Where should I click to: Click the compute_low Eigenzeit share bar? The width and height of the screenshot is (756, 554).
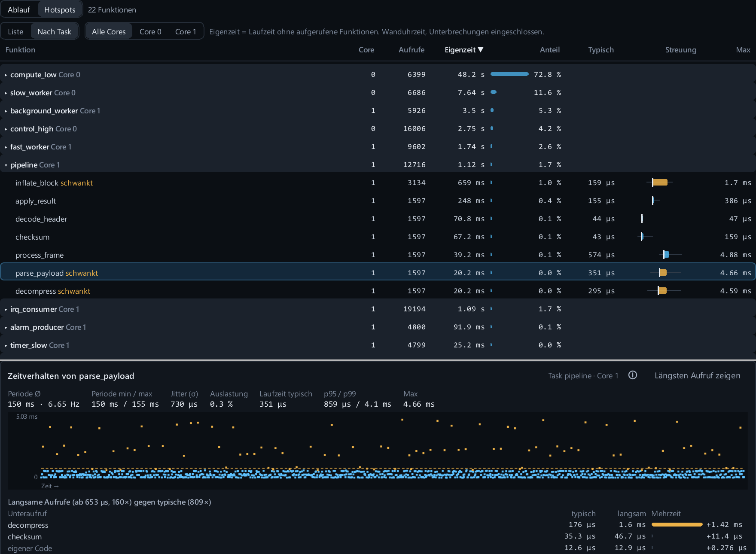pyautogui.click(x=509, y=74)
